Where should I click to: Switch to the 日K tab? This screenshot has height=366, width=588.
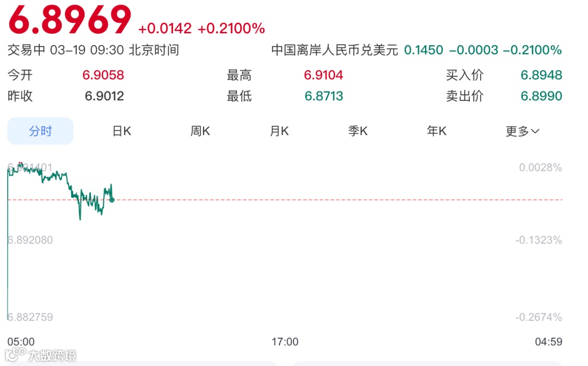[x=121, y=131]
